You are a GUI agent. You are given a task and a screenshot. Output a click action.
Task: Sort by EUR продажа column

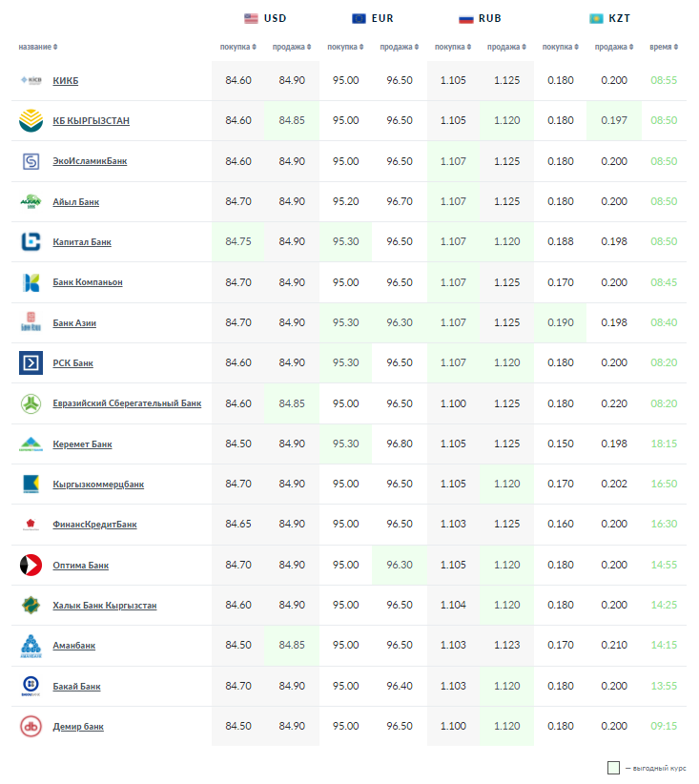point(399,47)
